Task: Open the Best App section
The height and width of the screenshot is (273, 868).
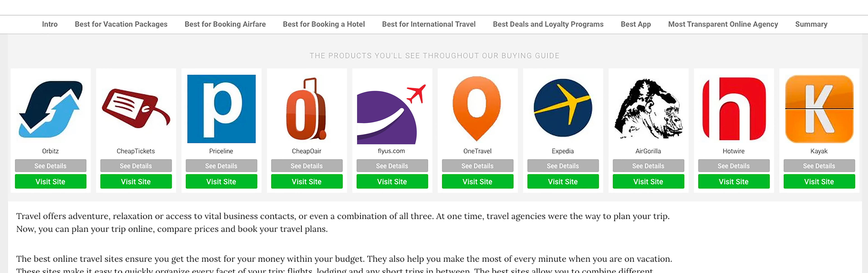Action: [x=635, y=24]
